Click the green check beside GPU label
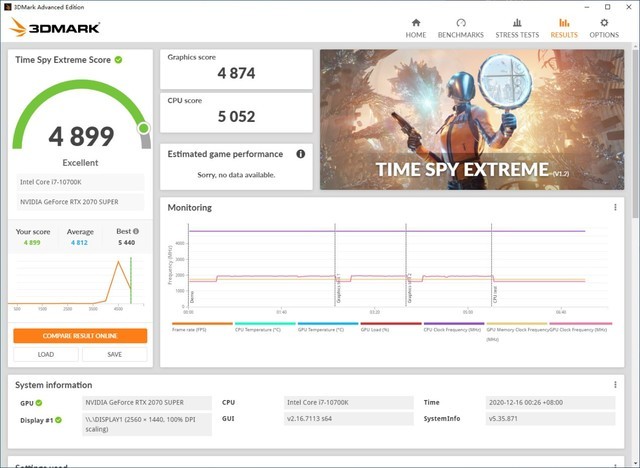 [x=39, y=403]
